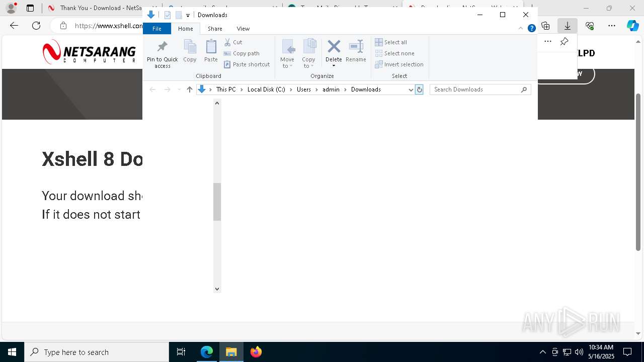Refresh the Downloads folder view
This screenshot has width=644, height=362.
(x=419, y=89)
